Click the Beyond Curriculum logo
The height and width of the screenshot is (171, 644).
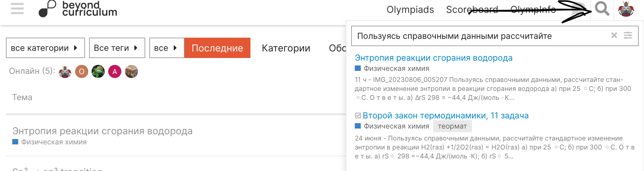(x=78, y=9)
